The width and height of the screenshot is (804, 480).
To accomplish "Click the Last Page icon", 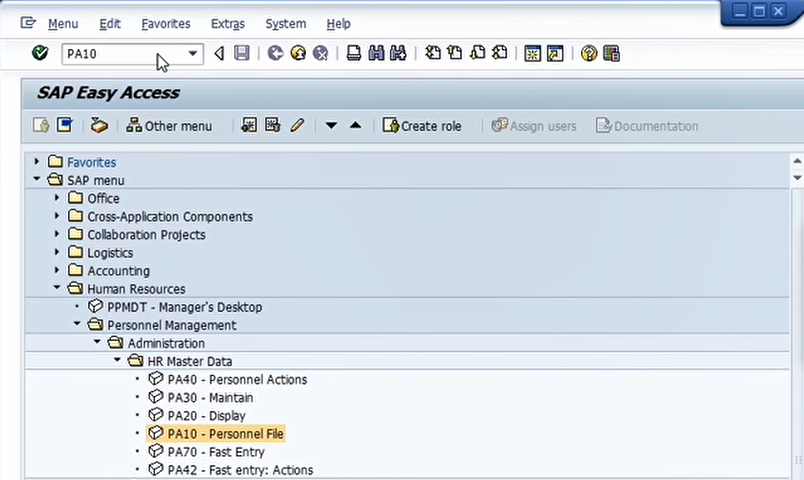I will [x=500, y=53].
